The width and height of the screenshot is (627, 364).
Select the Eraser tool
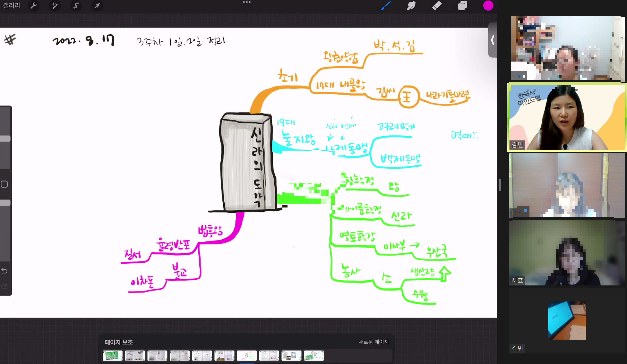point(437,5)
